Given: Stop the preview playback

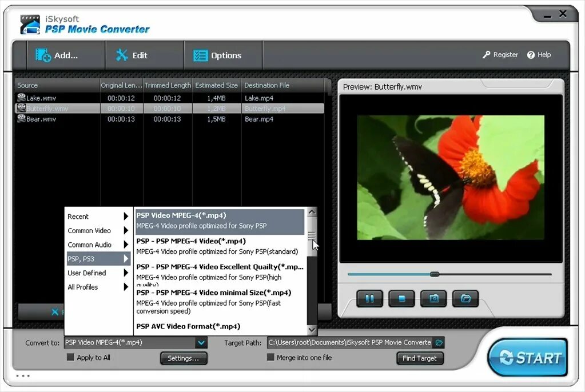Looking at the screenshot, I should click(401, 299).
